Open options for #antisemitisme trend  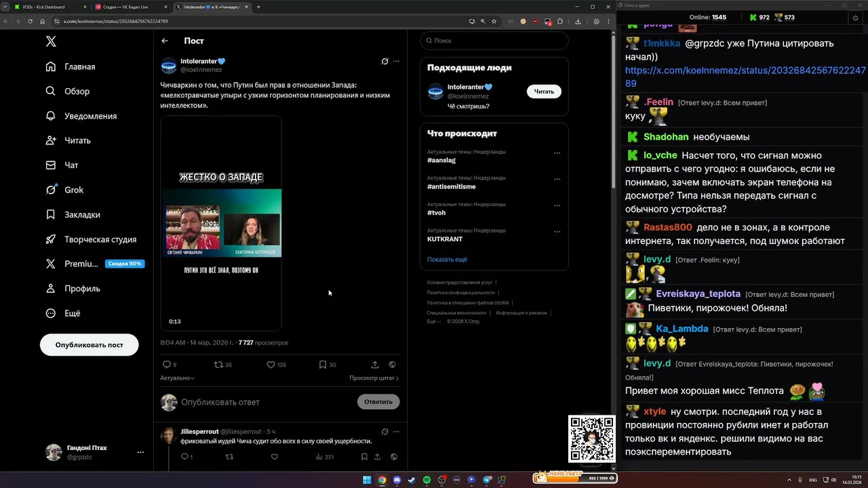tap(557, 179)
